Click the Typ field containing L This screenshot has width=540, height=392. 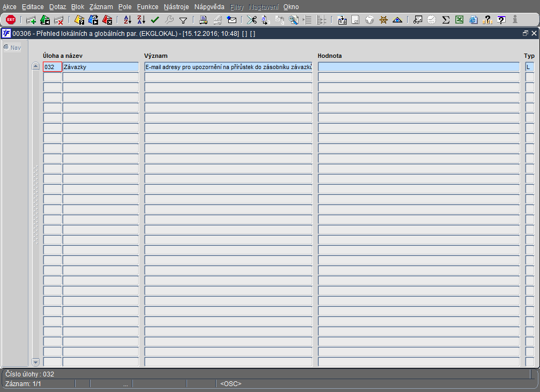point(530,67)
